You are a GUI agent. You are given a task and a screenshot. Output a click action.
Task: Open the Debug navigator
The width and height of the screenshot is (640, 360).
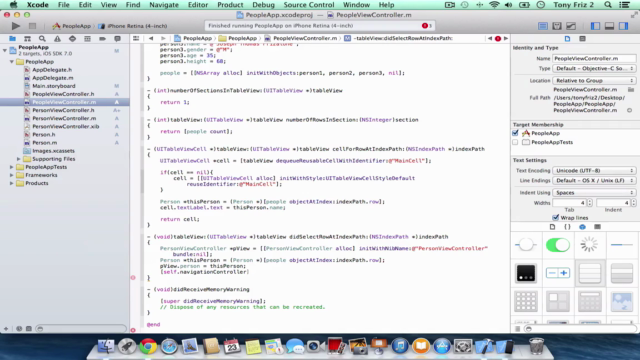pos(87,38)
